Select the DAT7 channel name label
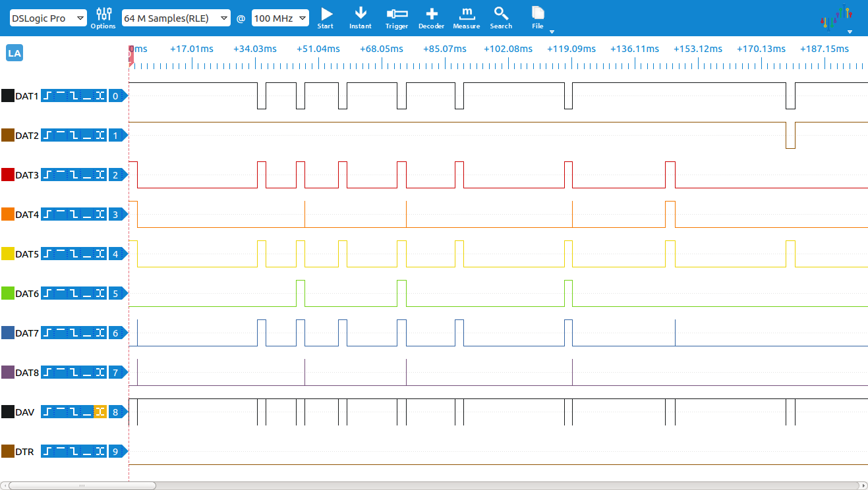 coord(27,333)
